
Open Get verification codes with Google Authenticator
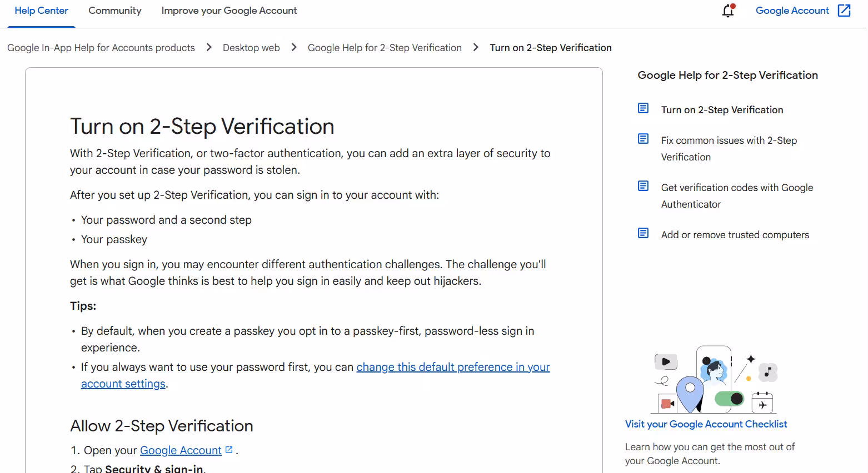[x=737, y=196]
